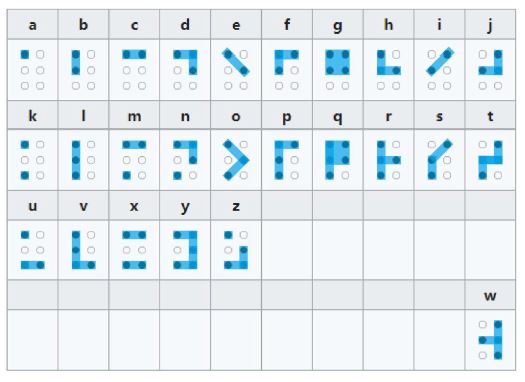Screen dimensions: 525x382
Task: Click the braille glyph for letter s
Action: pyautogui.click(x=439, y=160)
